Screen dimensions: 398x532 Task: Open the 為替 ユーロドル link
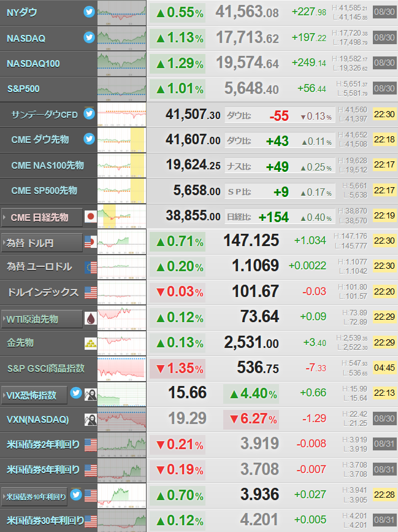[x=39, y=267]
